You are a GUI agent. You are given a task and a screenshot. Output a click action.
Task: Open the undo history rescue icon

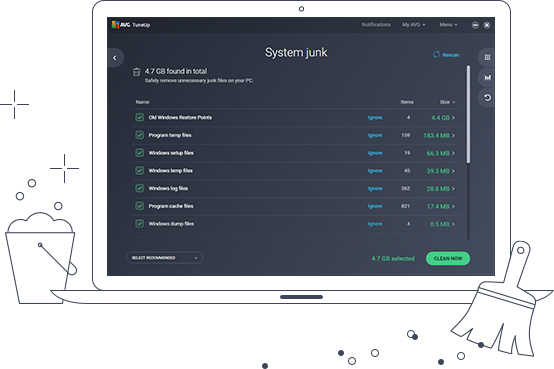tap(487, 98)
